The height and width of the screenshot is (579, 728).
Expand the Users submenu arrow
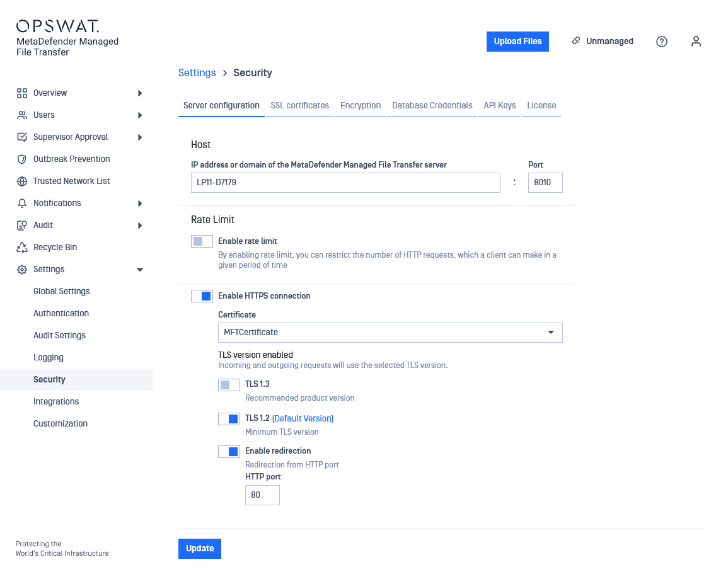[x=140, y=115]
